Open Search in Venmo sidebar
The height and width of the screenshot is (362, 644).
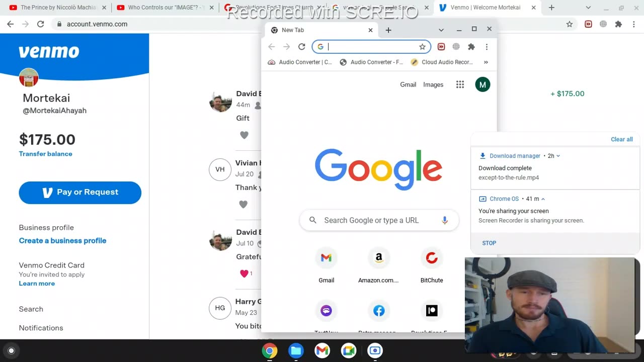click(31, 309)
